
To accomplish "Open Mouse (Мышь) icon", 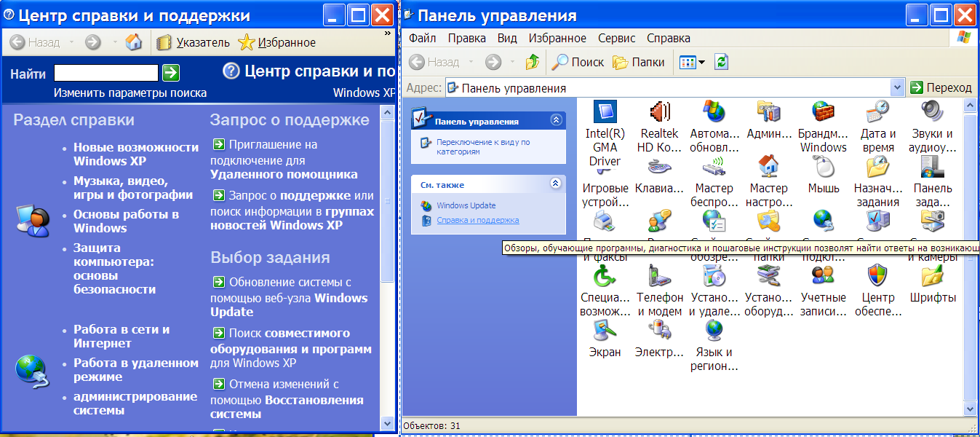I will click(x=824, y=167).
